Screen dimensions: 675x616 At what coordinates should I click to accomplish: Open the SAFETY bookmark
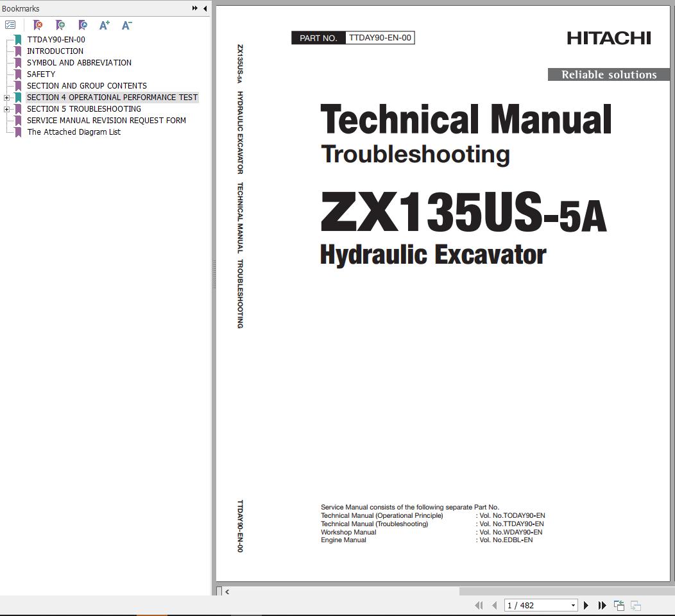41,74
